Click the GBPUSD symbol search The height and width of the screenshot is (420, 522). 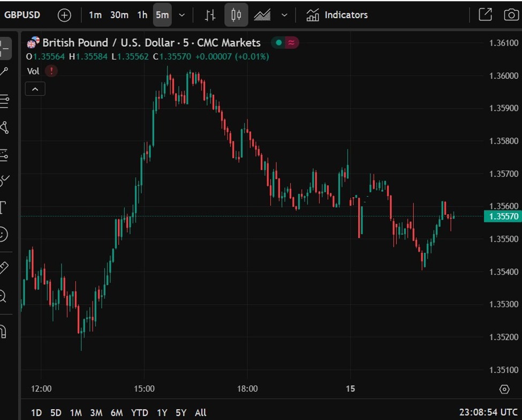[22, 15]
